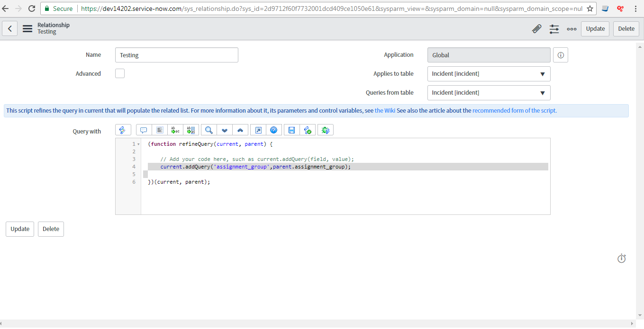Click the back arrow button
Viewport: 644px width, 329px height.
click(10, 29)
